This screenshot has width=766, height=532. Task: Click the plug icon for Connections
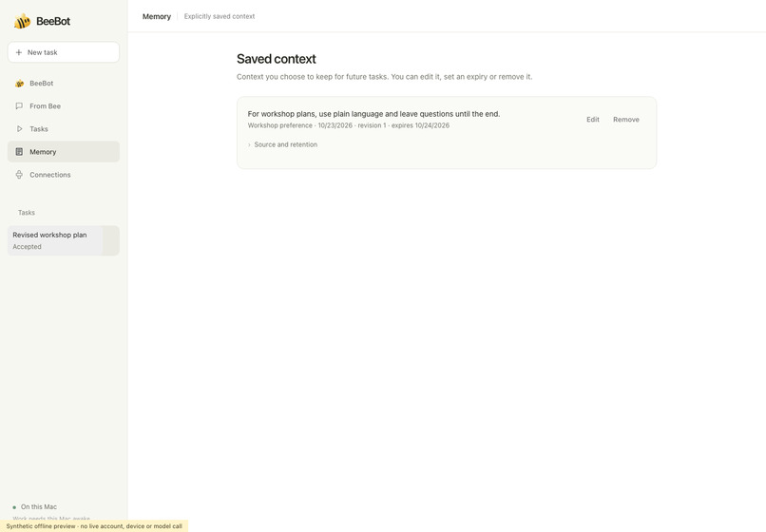click(19, 175)
